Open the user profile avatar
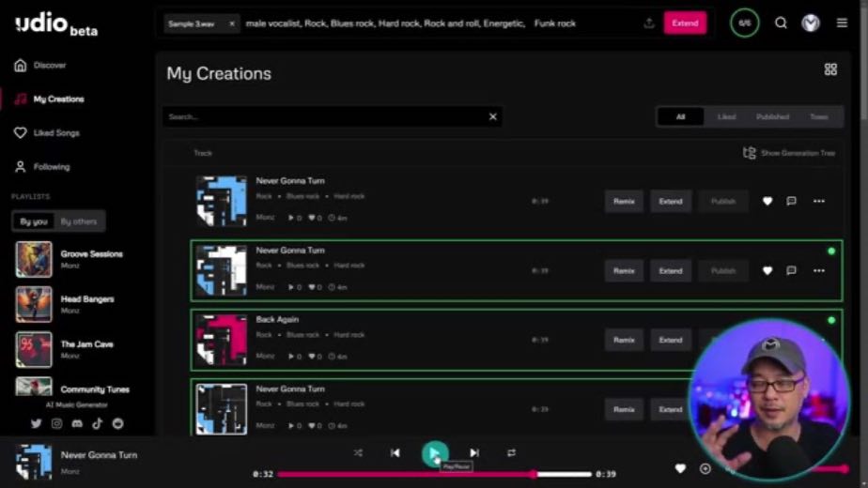Image resolution: width=868 pixels, height=488 pixels. tap(811, 23)
